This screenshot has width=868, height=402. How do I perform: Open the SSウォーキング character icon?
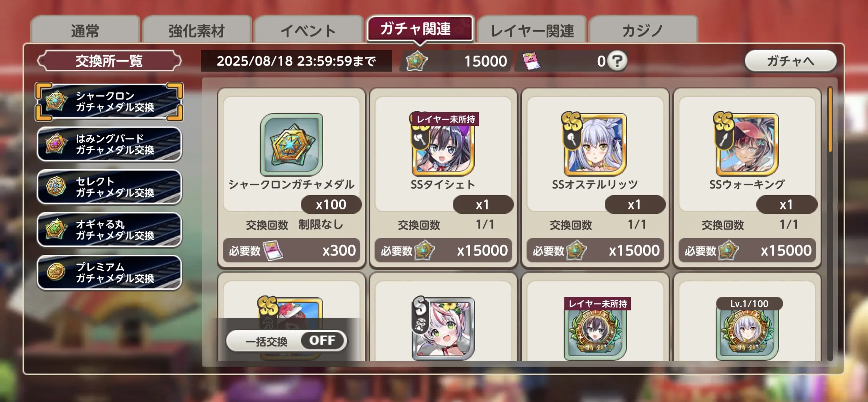pyautogui.click(x=747, y=145)
